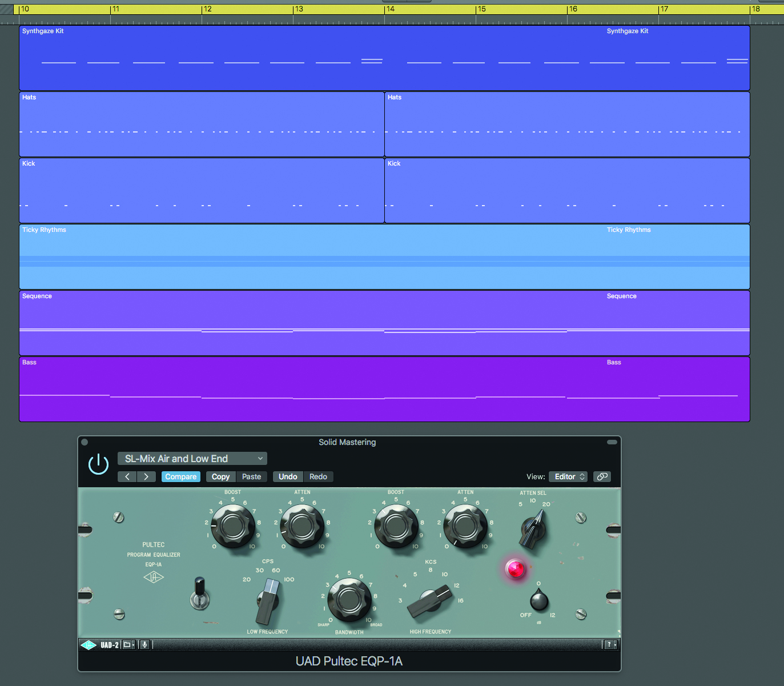This screenshot has width=784, height=686.
Task: Open the View Editor dropdown
Action: pyautogui.click(x=568, y=476)
